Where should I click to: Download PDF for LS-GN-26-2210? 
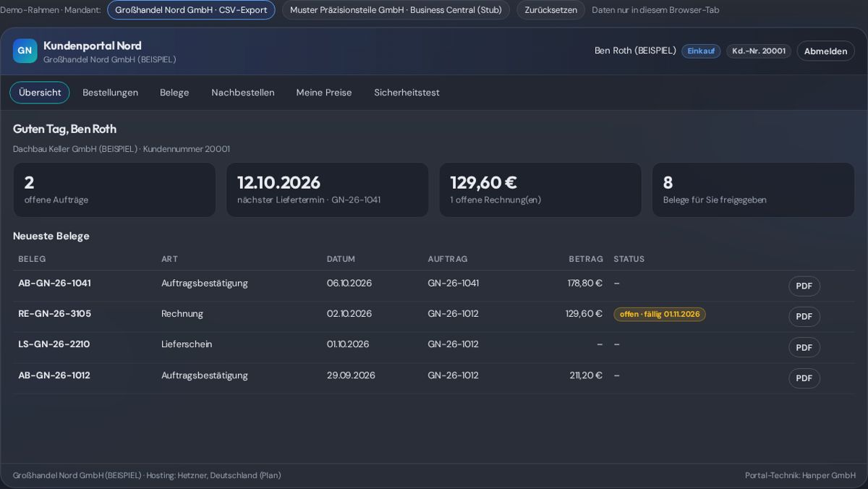[x=804, y=347]
